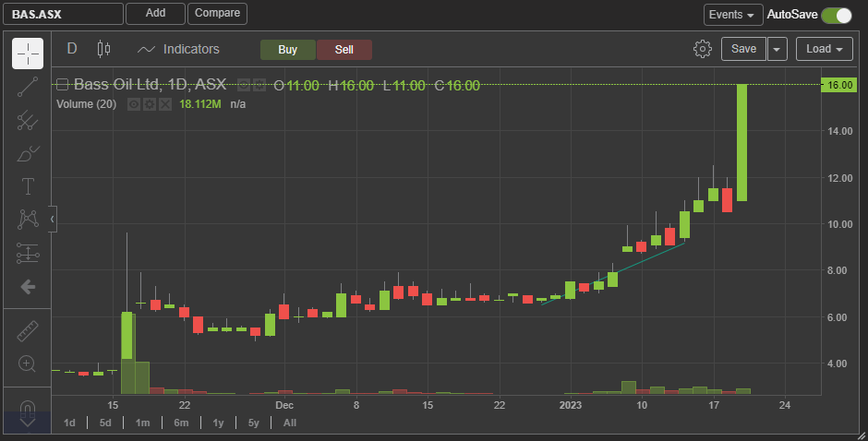Viewport: 868px width, 441px height.
Task: Open the Events dropdown
Action: click(x=733, y=15)
